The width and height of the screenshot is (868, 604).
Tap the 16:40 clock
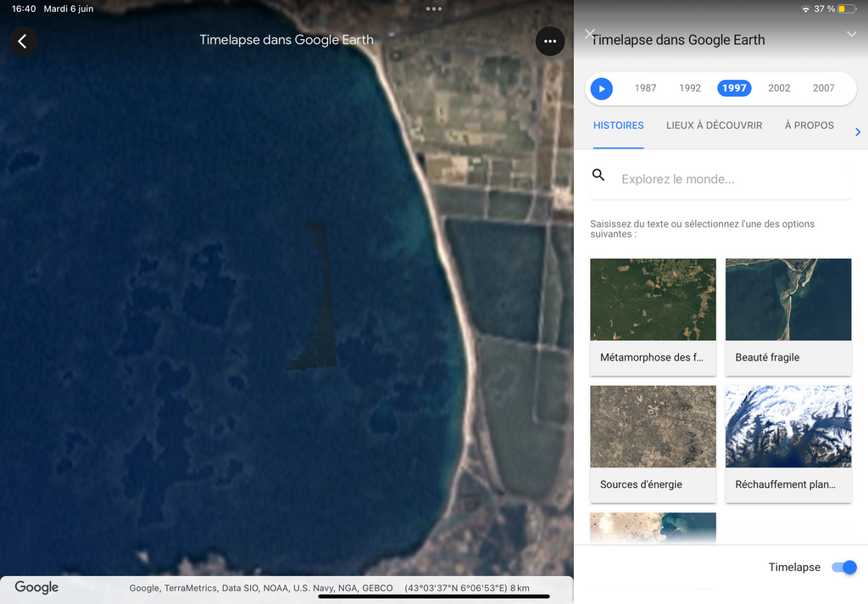tap(24, 8)
